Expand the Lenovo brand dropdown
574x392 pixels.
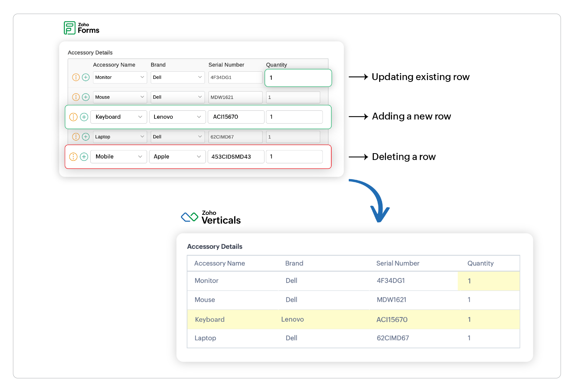pos(177,117)
